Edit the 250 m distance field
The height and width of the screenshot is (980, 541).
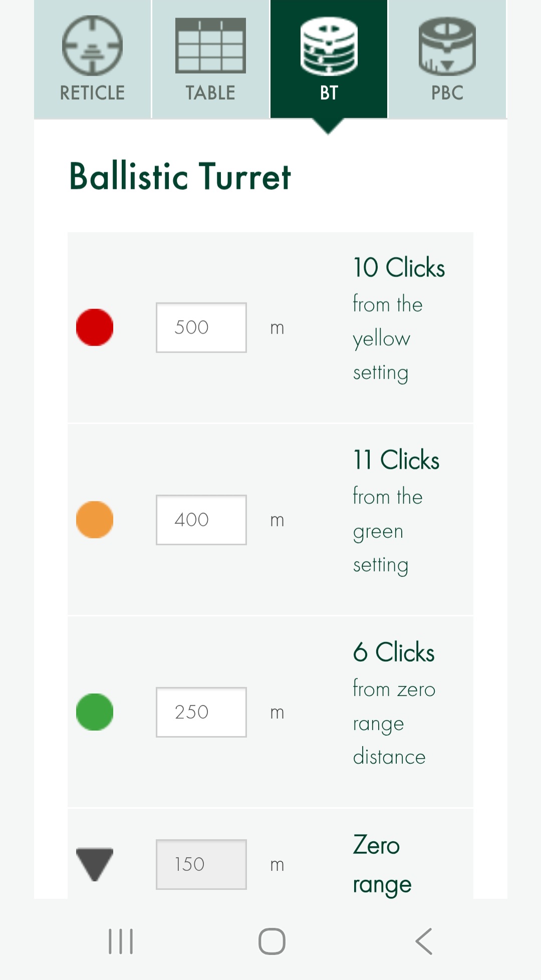[x=201, y=712]
